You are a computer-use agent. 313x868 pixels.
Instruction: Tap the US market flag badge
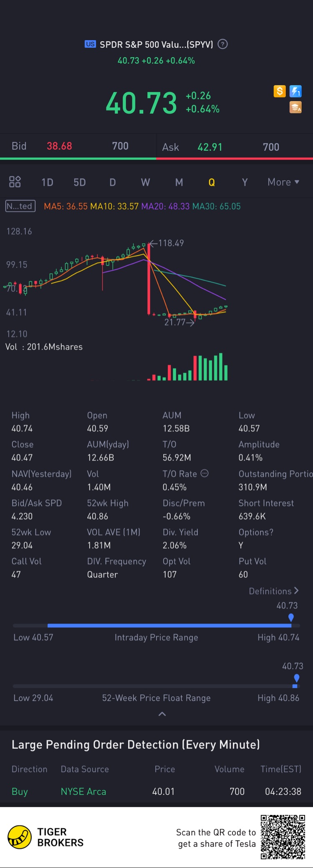(x=90, y=44)
